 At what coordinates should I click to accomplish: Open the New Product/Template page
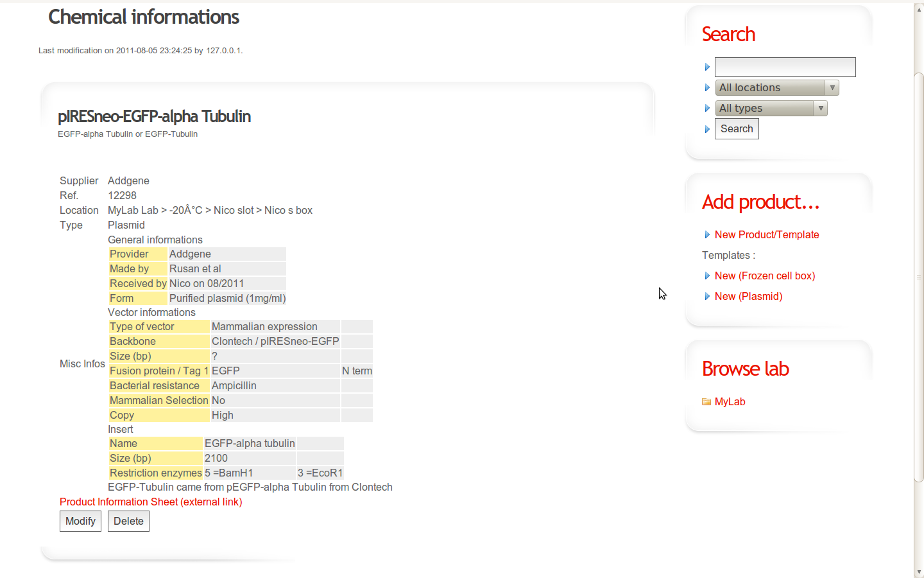767,235
